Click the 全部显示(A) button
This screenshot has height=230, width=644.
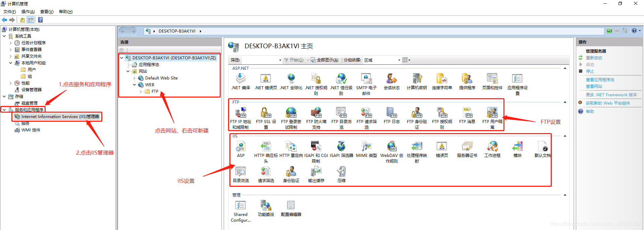tap(325, 60)
